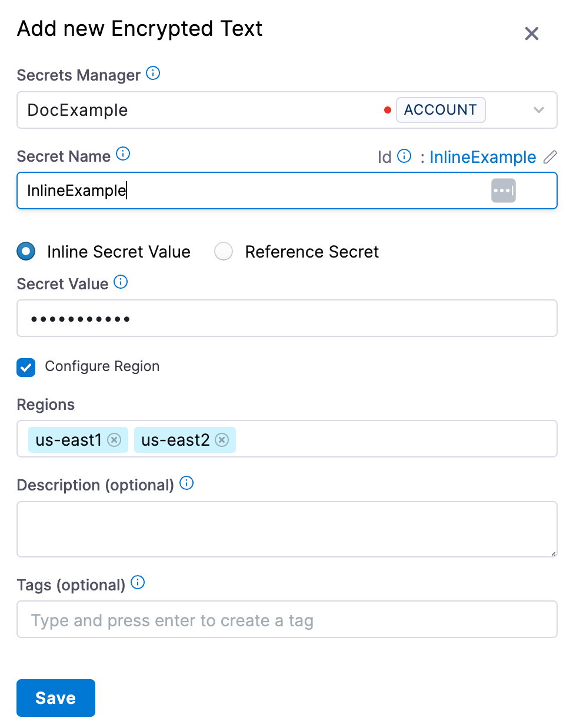Click info icon next to Id label
The image size is (573, 728).
point(404,156)
